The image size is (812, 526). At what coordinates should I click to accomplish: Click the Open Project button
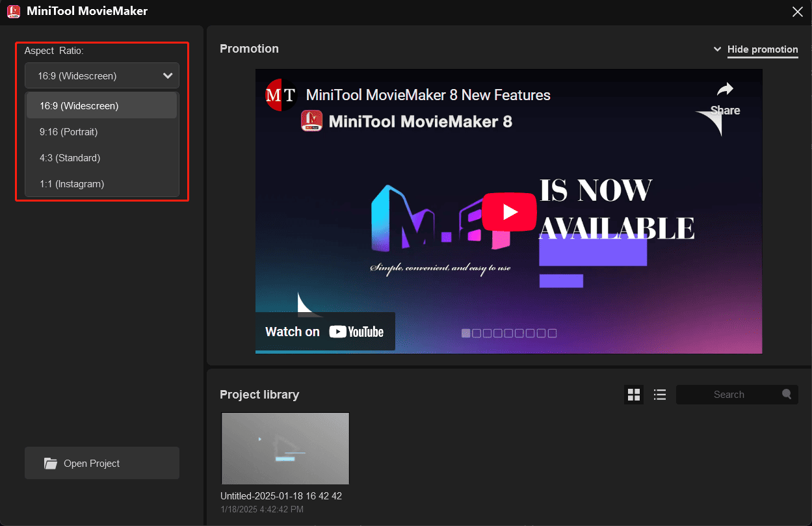click(x=102, y=463)
